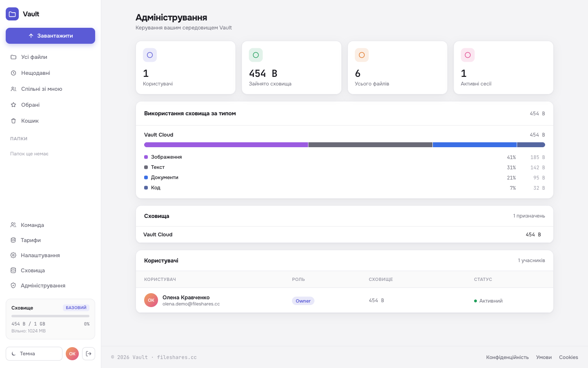Click the trash can icon beside Кошик
588x368 pixels.
(13, 121)
